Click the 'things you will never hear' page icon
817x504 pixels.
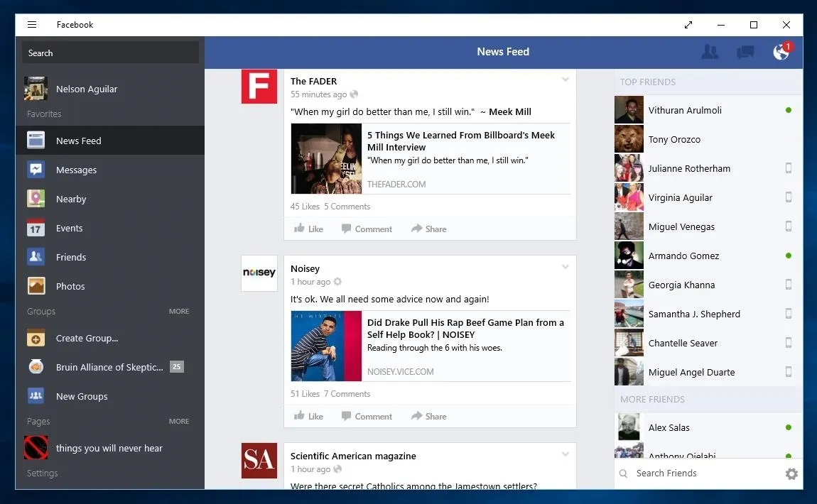36,448
